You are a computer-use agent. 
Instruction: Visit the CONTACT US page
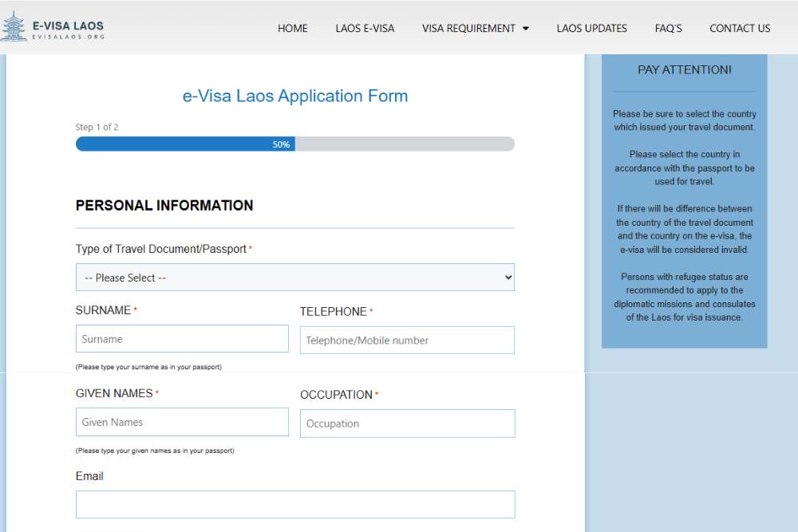point(740,28)
